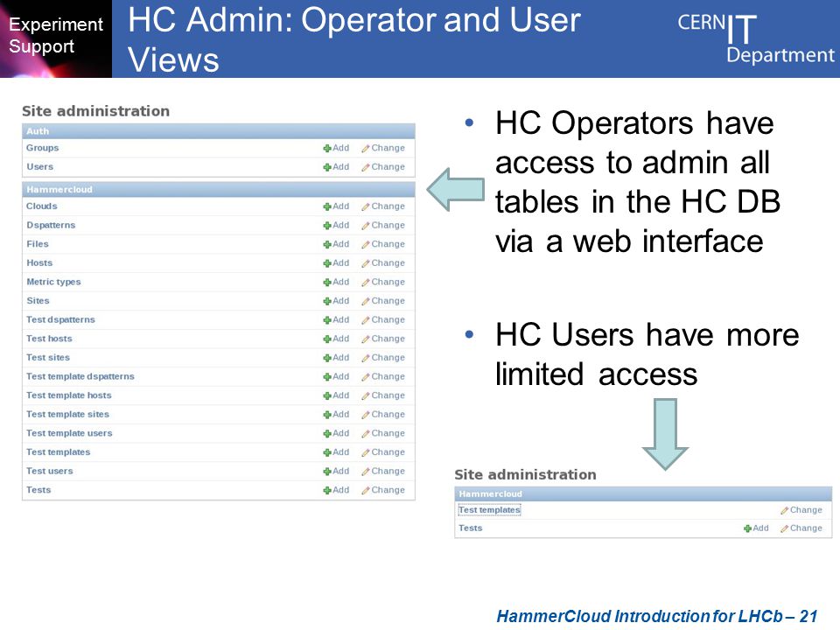This screenshot has height=630, width=840.
Task: Open the Test hosts link
Action: (49, 339)
